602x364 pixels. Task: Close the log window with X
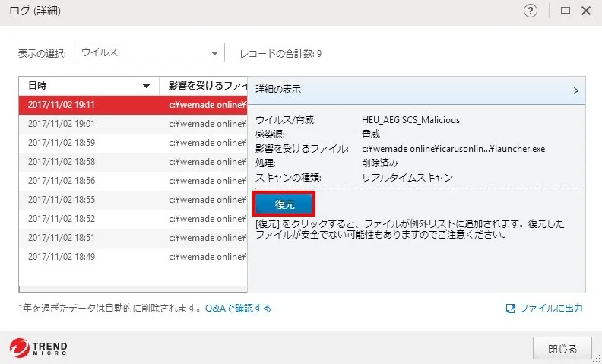(586, 11)
